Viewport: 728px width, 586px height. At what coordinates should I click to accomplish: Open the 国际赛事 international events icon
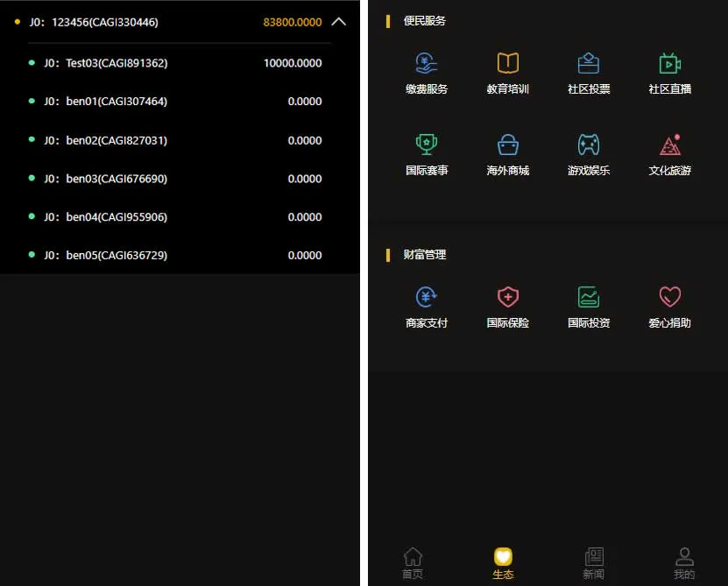click(427, 153)
